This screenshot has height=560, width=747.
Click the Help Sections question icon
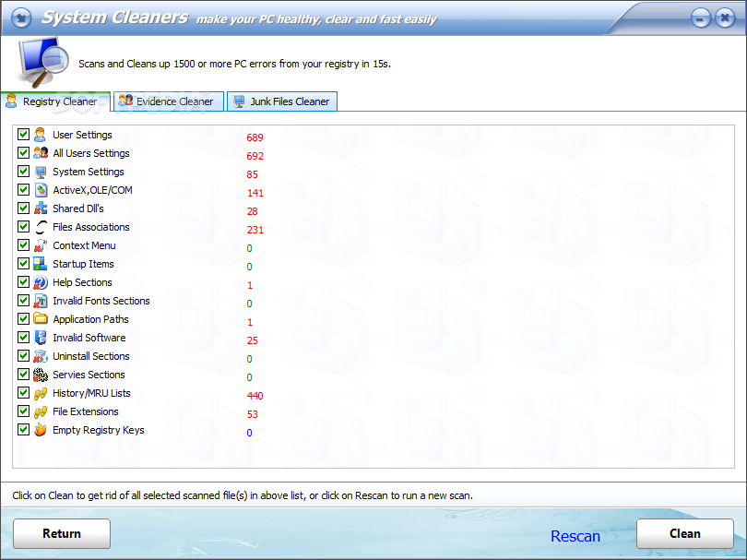41,282
